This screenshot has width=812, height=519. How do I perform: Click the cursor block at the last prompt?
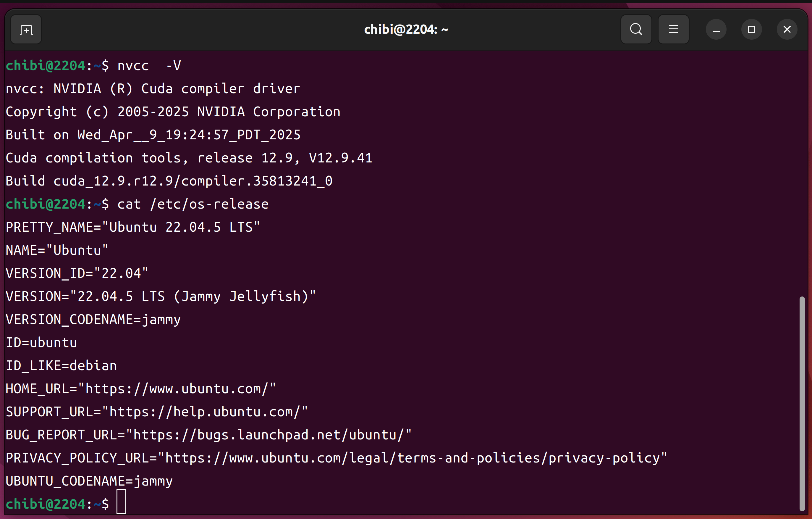coord(122,502)
